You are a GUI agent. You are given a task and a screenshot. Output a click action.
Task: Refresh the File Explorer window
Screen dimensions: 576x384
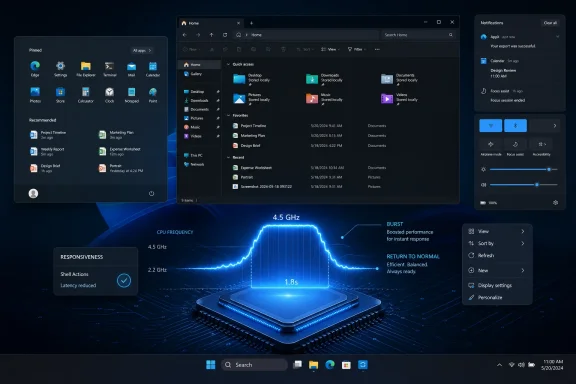pos(225,35)
